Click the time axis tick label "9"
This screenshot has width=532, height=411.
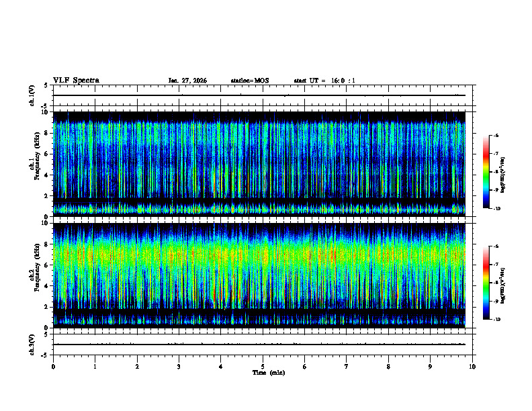point(430,367)
